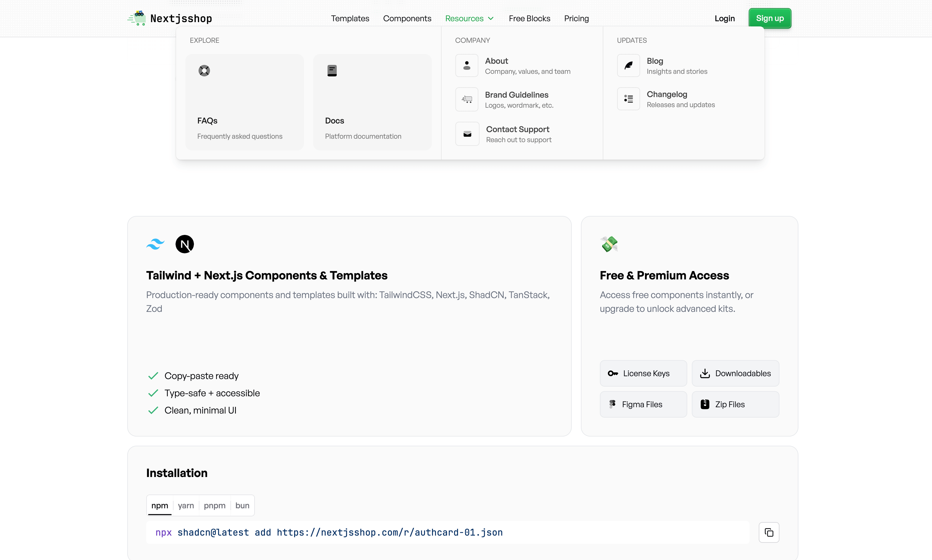Open the FAQs card
The width and height of the screenshot is (932, 560).
coord(244,102)
